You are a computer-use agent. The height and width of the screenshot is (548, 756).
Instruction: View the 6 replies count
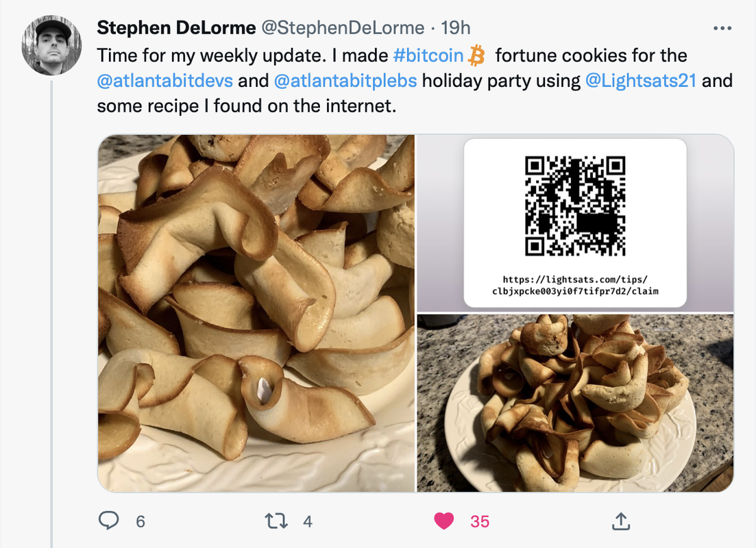point(141,521)
